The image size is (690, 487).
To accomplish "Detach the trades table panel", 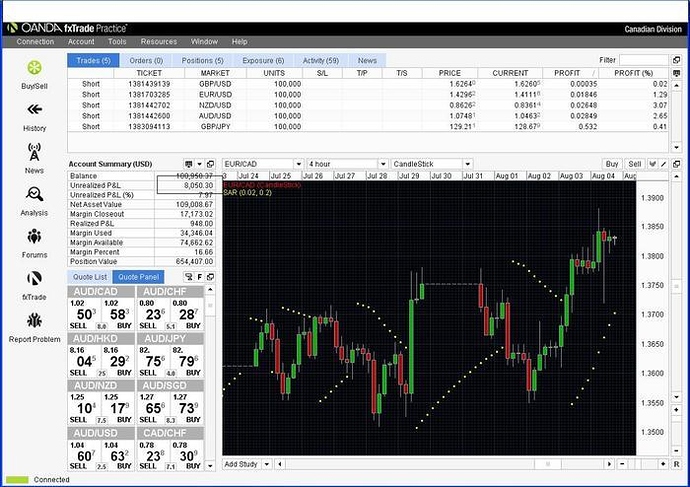I will [x=676, y=60].
